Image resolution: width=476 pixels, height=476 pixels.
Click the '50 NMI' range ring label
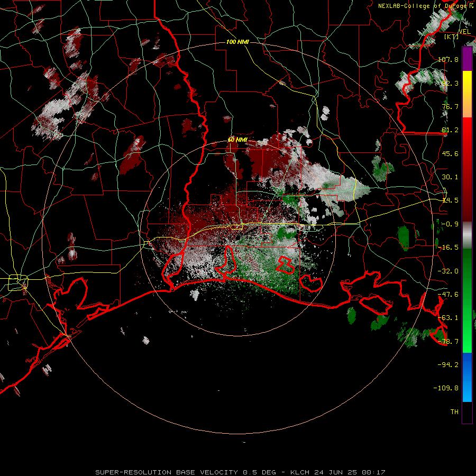point(237,140)
